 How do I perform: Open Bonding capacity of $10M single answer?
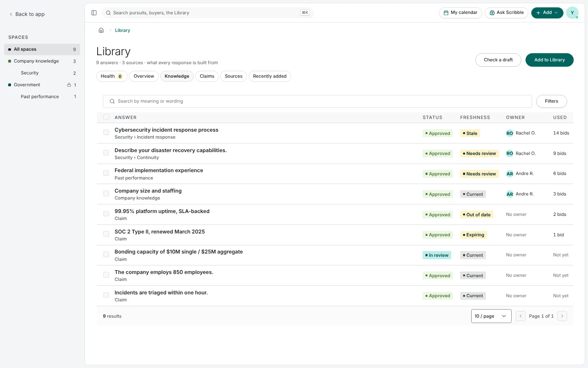click(x=179, y=252)
